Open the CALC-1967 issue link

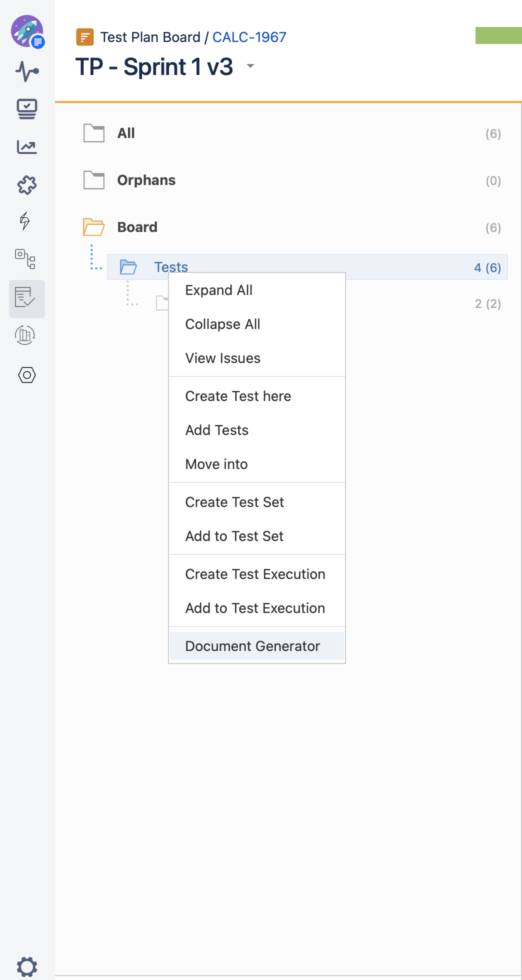tap(249, 37)
